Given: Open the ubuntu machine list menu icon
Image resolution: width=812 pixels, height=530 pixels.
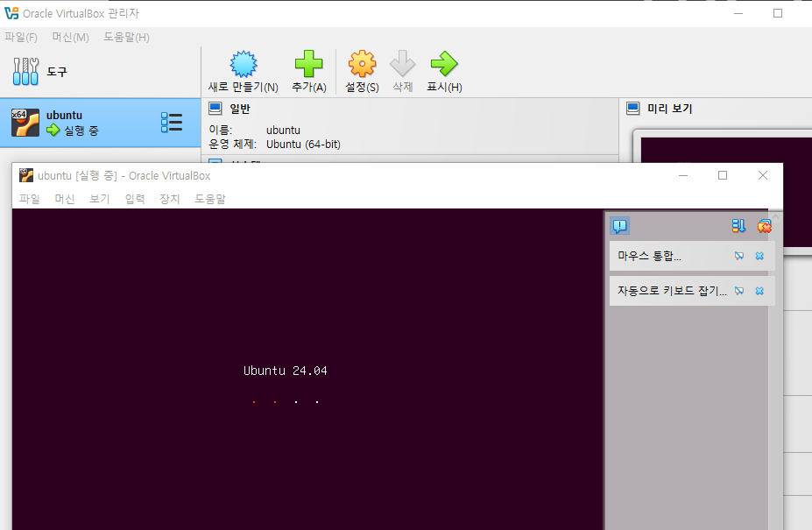Looking at the screenshot, I should coord(172,123).
